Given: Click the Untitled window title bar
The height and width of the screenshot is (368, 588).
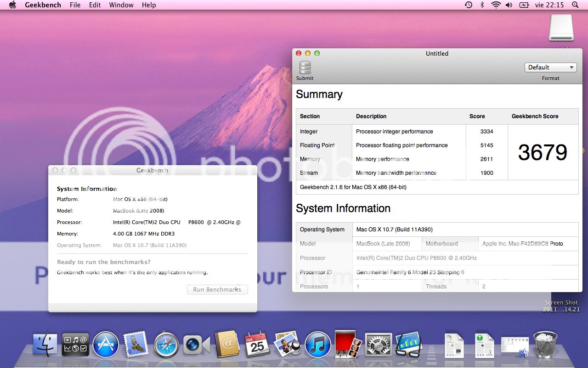Looking at the screenshot, I should tap(437, 53).
